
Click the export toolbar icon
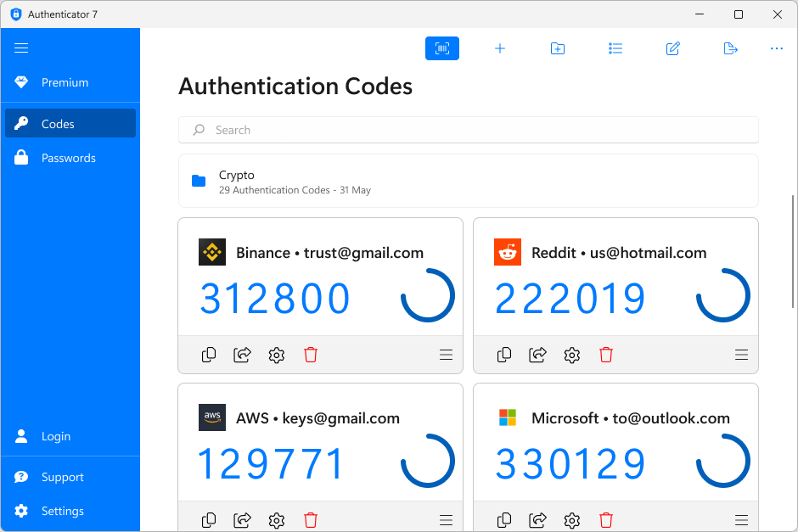[730, 48]
